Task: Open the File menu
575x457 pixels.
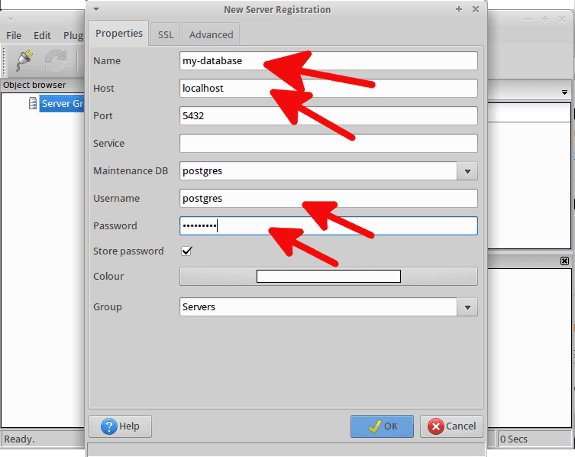Action: (x=14, y=36)
